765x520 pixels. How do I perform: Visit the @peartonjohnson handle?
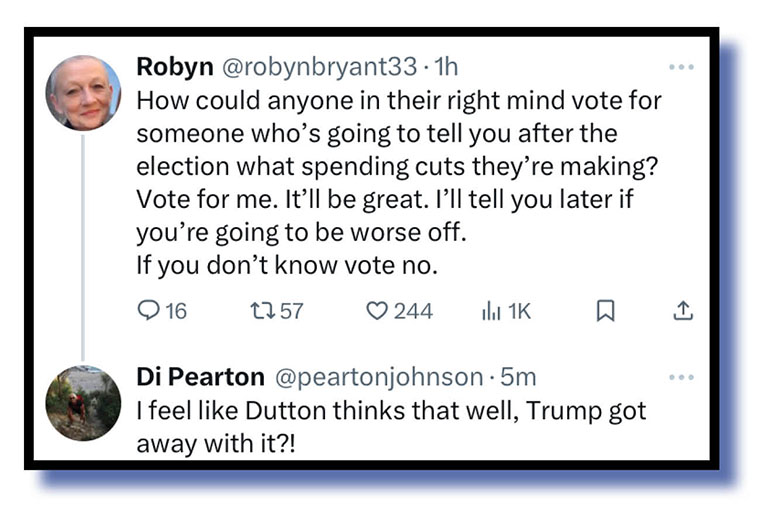(x=377, y=377)
